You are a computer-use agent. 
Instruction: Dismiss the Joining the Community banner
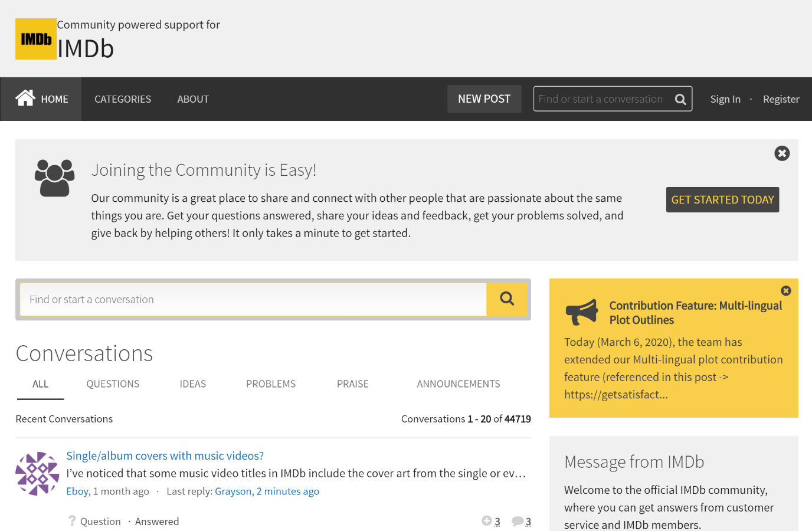[782, 153]
